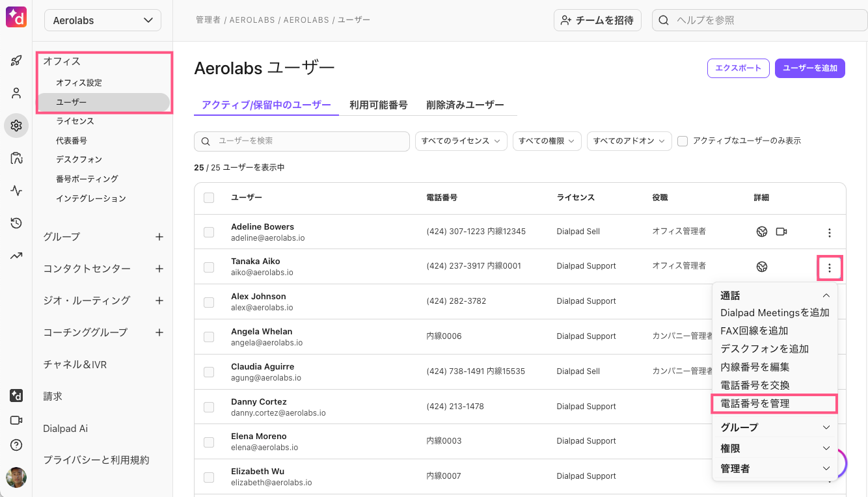This screenshot has height=497, width=868.
Task: Toggle the select-all users checkbox
Action: (209, 198)
